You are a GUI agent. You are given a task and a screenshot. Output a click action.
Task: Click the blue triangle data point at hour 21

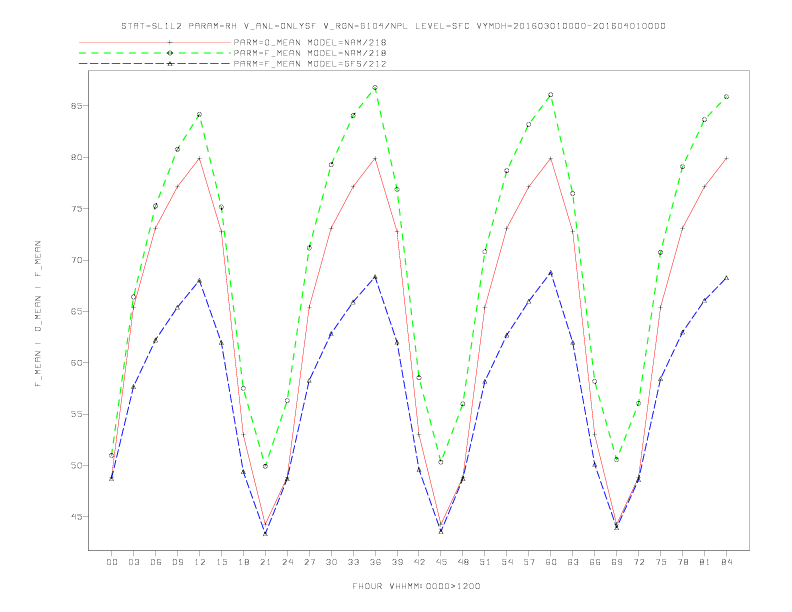265,533
